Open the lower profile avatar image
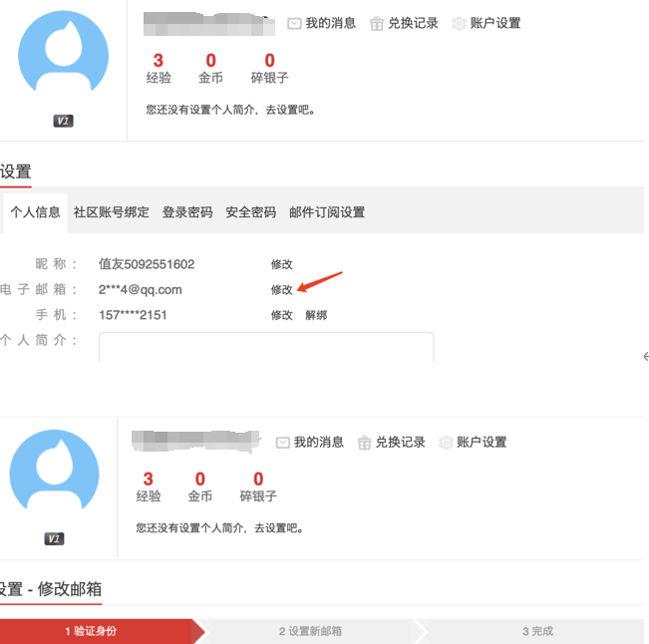This screenshot has width=649, height=644. click(x=54, y=470)
